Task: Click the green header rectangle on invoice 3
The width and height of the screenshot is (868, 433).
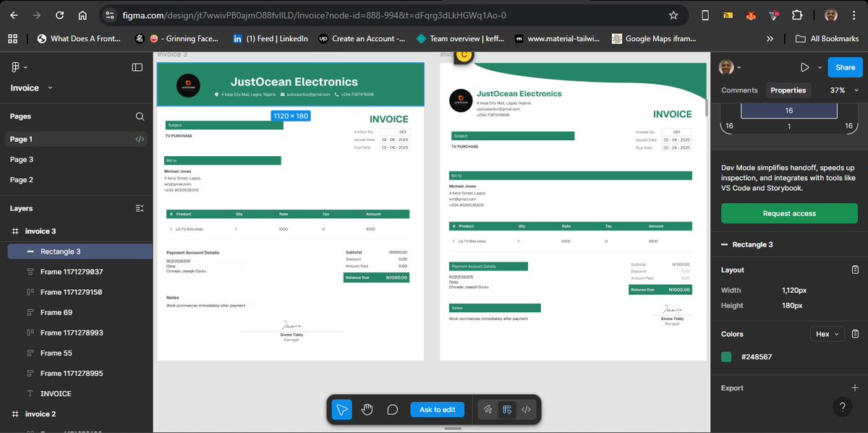Action: click(290, 85)
